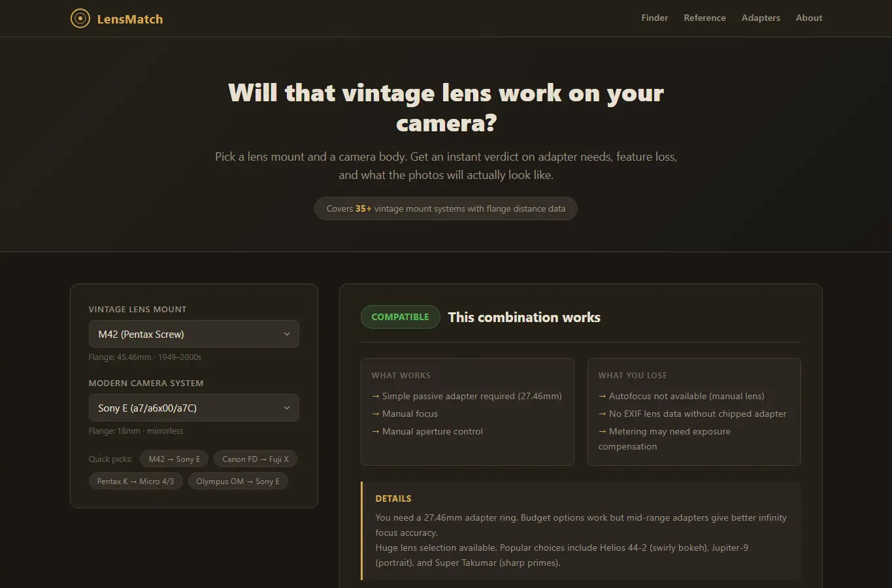Click chevron arrow on M42 select
This screenshot has height=588, width=892.
(x=286, y=334)
